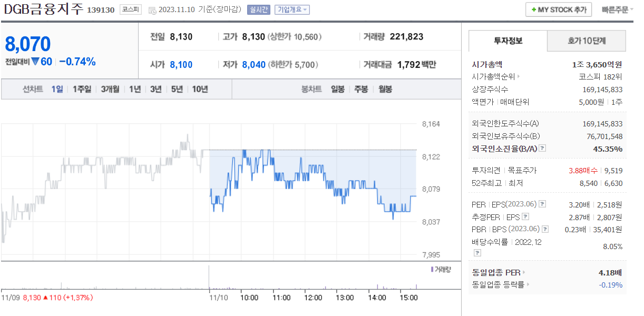644x316 pixels.
Task: Open the help icon beside PER EPS(2023.06)
Action: coord(543,204)
